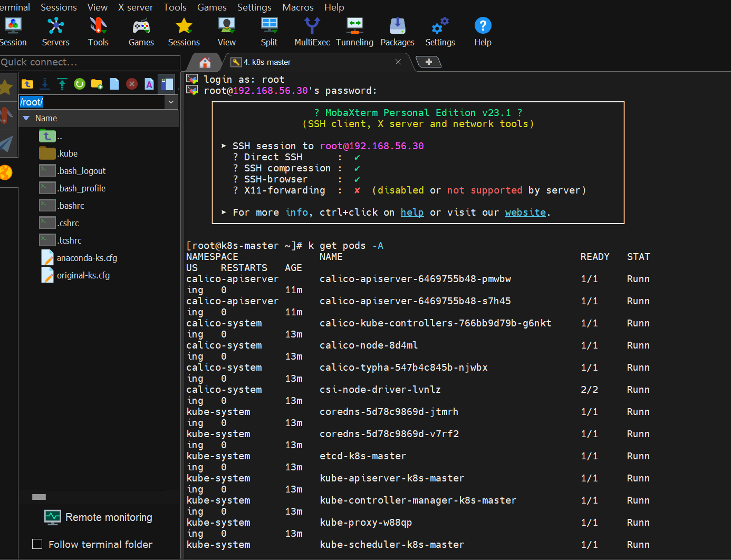Toggle the SFTP terminal panel view icon
This screenshot has height=560, width=731.
[x=167, y=84]
